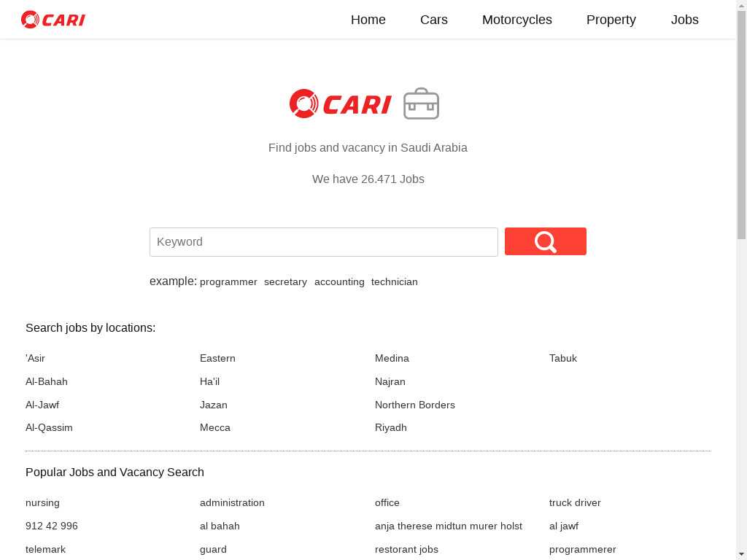Go to the Motorcycles section
Viewport: 747px width, 560px height.
coord(517,20)
